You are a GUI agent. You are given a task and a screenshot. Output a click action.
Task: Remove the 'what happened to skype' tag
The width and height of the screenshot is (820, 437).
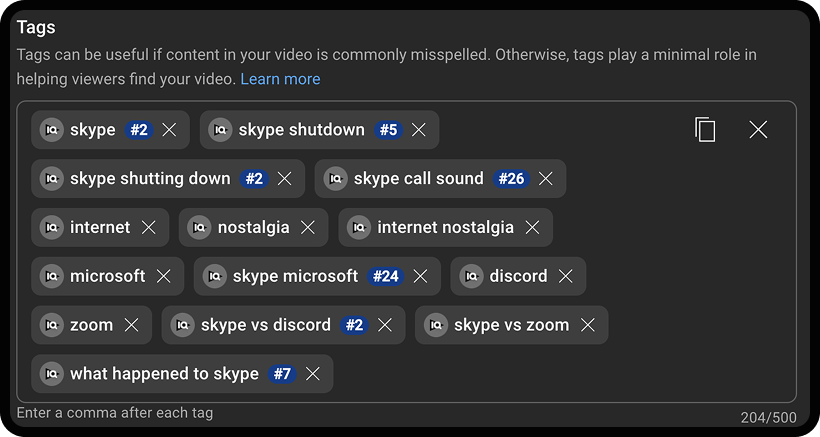[313, 374]
